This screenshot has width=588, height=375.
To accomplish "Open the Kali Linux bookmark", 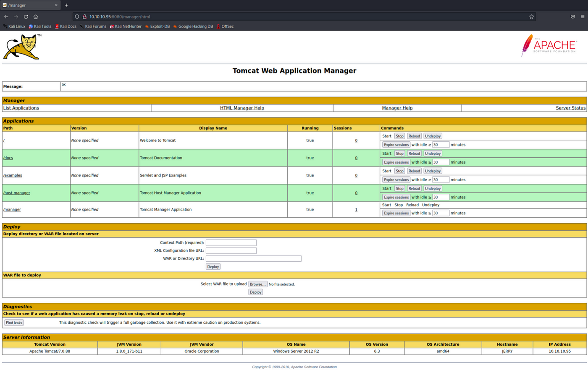I will (14, 26).
